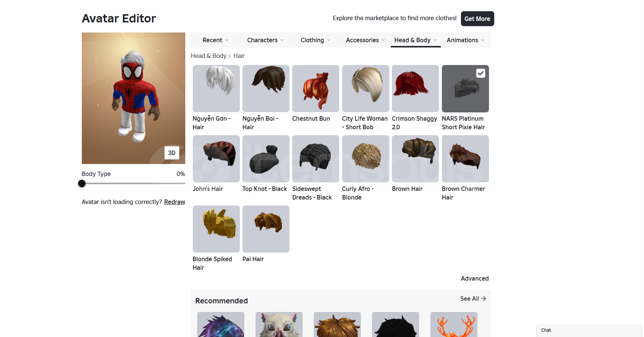Open the Head & Body tab
Viewport: 644px width, 337px height.
(416, 40)
